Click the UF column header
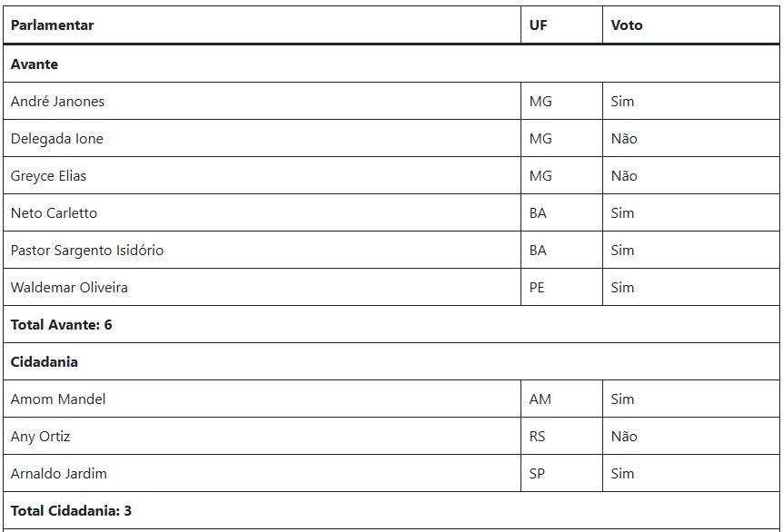Screen dimensions: 783x532 pos(561,25)
